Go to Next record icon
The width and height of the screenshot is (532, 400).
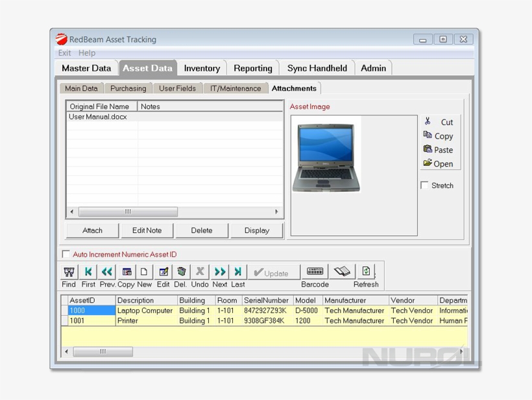click(220, 272)
